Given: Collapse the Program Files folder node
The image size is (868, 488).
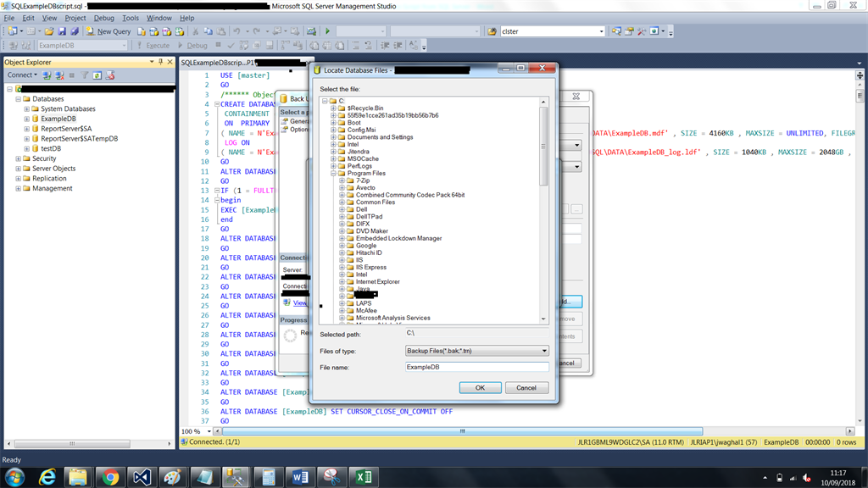Looking at the screenshot, I should click(x=333, y=173).
